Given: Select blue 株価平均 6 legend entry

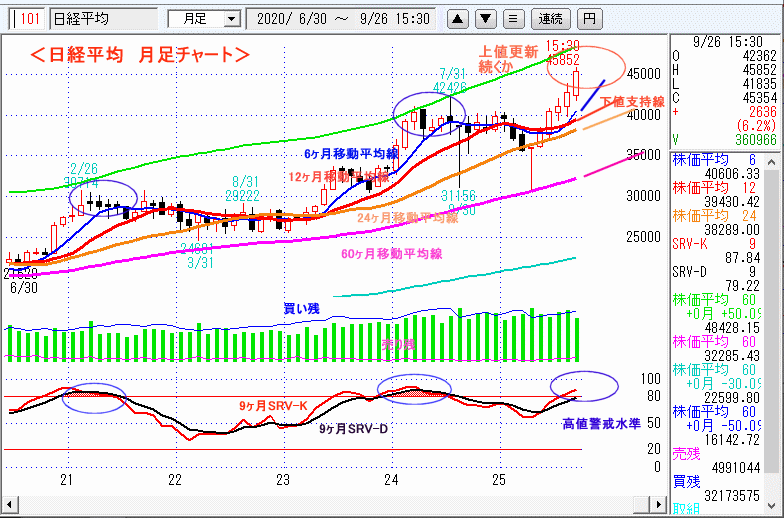Looking at the screenshot, I should point(725,166).
